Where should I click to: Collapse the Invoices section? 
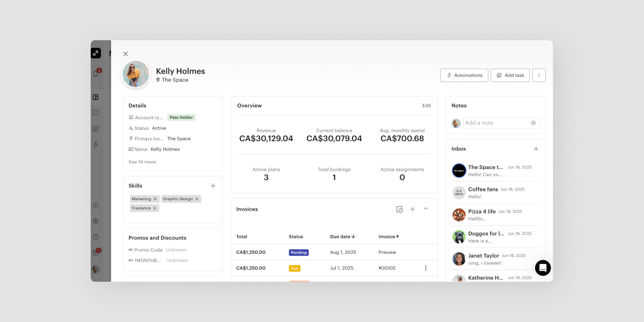click(x=426, y=209)
